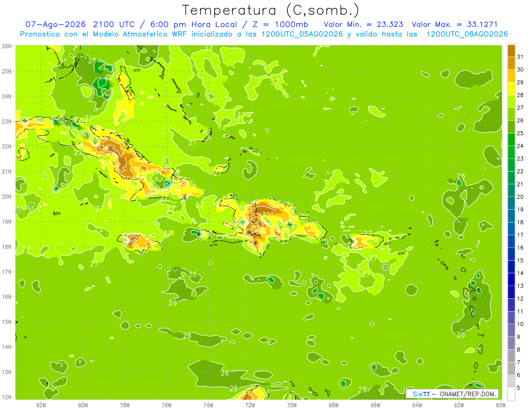532x411 pixels.
Task: Click the yellow legend swatch between 28 and 29
Action: tap(511, 89)
